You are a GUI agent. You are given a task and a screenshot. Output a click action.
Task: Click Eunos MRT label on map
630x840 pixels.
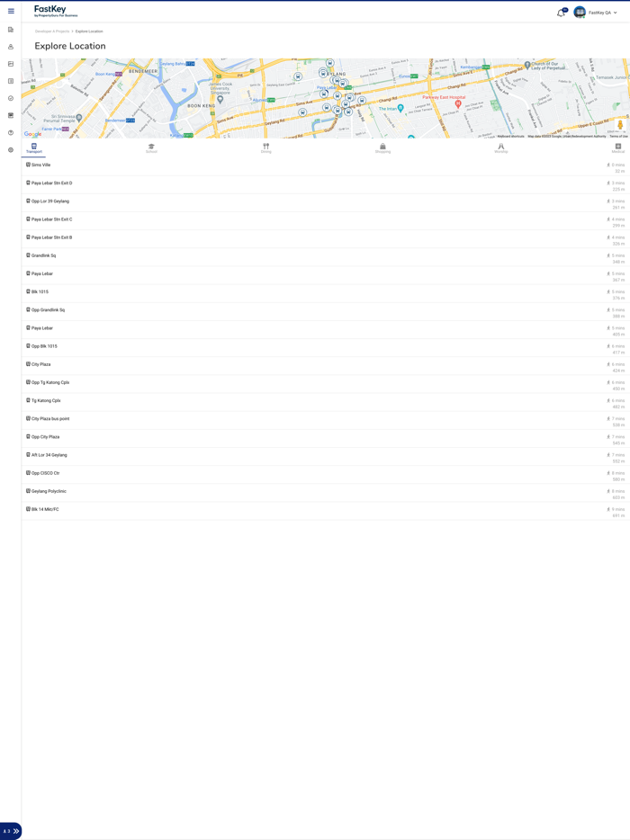pyautogui.click(x=408, y=76)
